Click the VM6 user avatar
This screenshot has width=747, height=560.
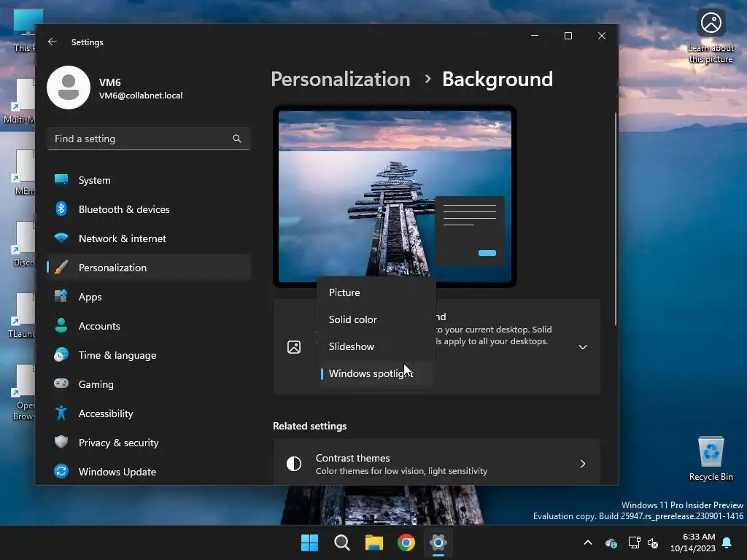tap(69, 87)
